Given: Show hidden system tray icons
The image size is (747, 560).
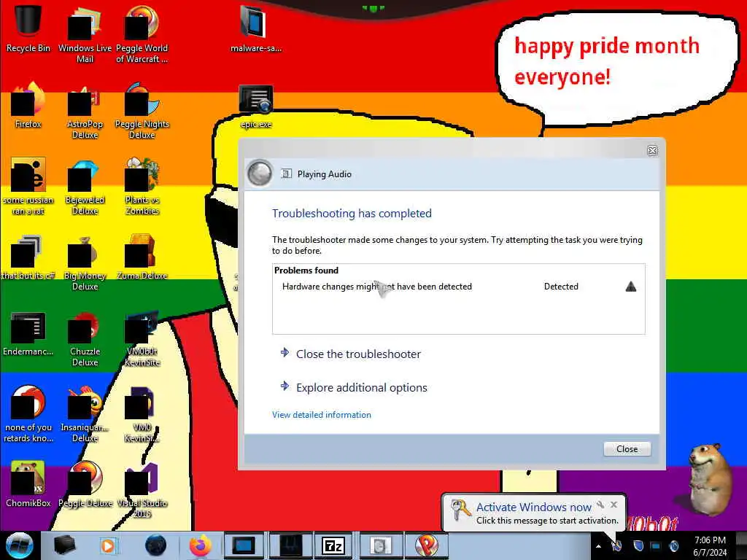Looking at the screenshot, I should [x=598, y=546].
